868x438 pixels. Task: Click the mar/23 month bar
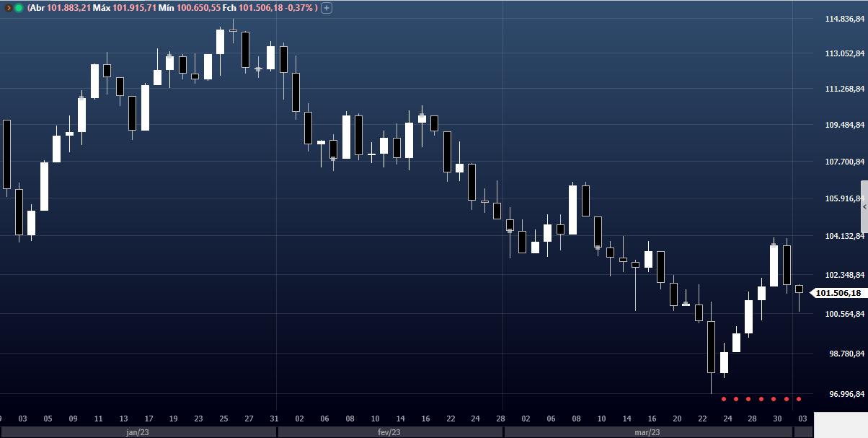point(647,432)
